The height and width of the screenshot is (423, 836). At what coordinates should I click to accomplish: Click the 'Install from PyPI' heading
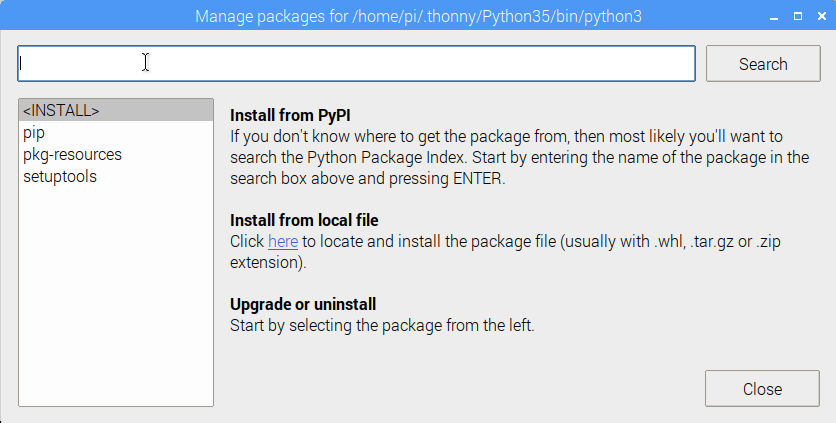point(290,115)
